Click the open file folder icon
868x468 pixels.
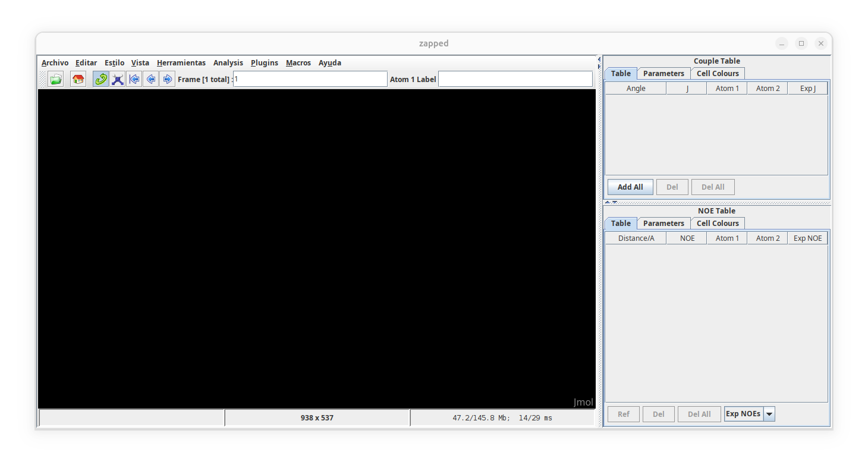pos(56,79)
